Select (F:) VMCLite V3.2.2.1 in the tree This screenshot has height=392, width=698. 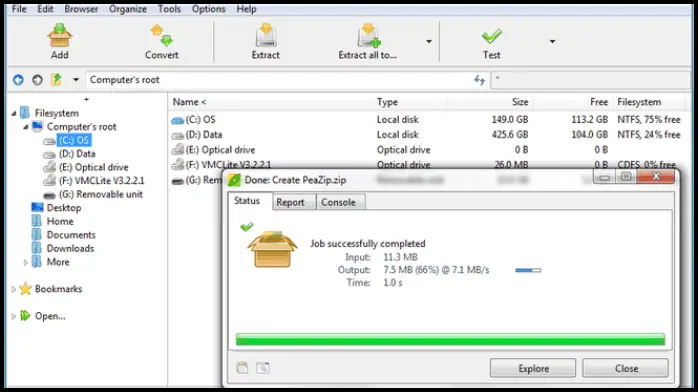(101, 181)
